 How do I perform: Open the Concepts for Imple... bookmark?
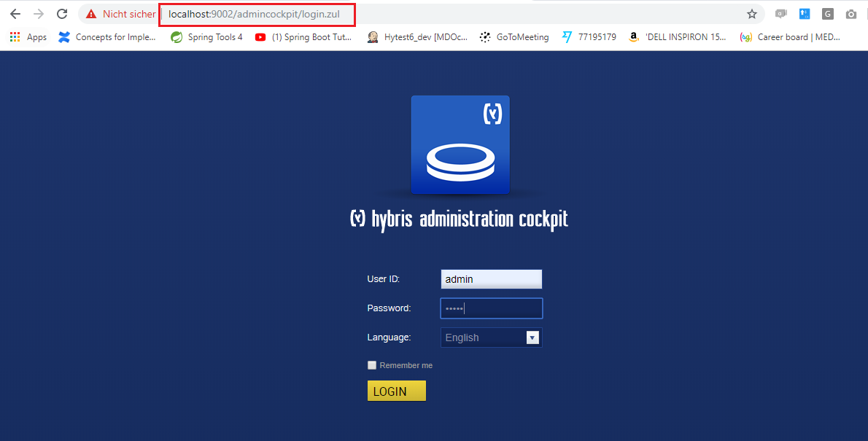[x=107, y=37]
